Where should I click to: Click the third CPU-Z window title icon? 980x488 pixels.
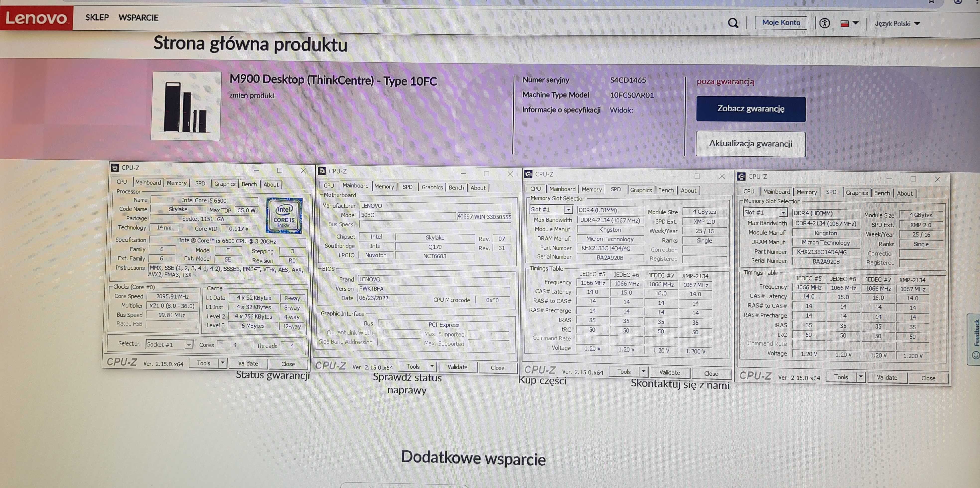pyautogui.click(x=528, y=174)
